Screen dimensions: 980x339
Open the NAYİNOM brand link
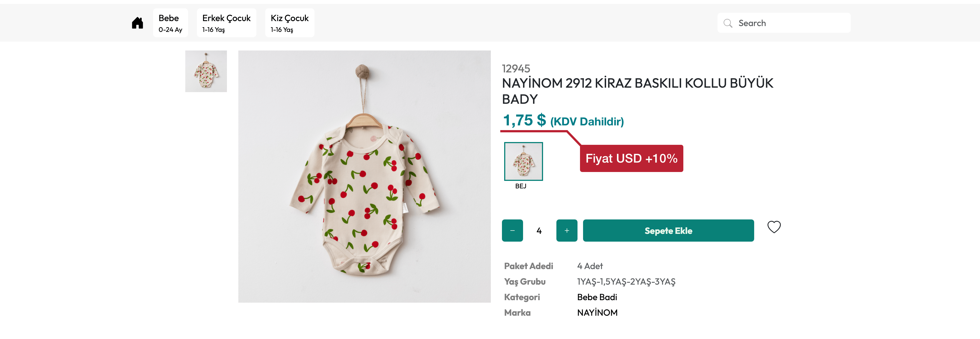click(x=597, y=312)
